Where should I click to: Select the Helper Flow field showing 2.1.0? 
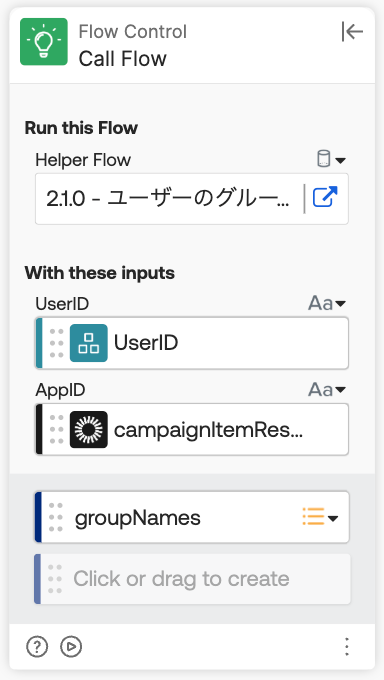[x=191, y=199]
